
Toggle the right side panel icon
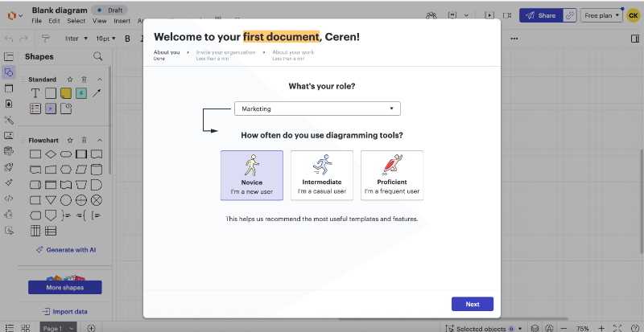pyautogui.click(x=634, y=39)
